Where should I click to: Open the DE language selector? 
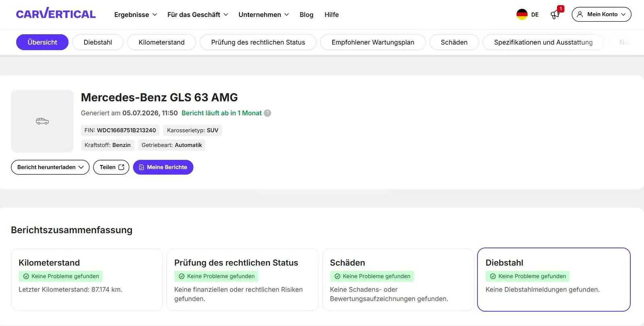tap(528, 14)
